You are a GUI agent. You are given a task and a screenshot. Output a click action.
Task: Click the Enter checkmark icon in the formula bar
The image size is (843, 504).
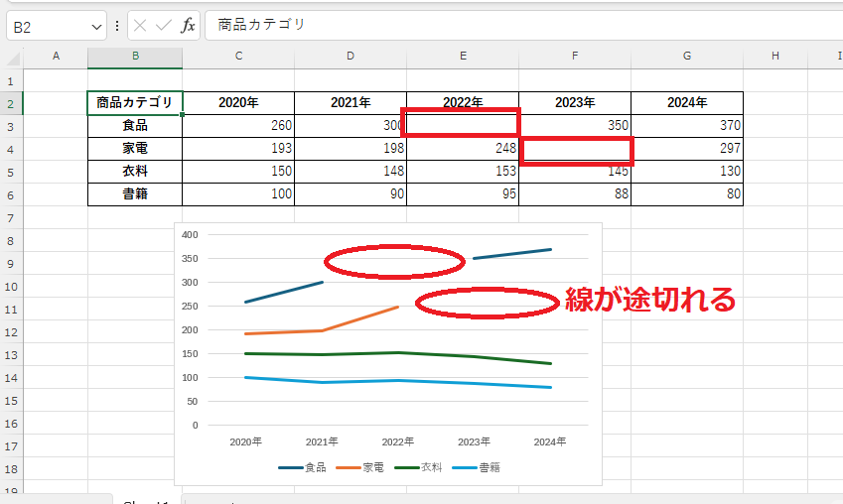[164, 26]
